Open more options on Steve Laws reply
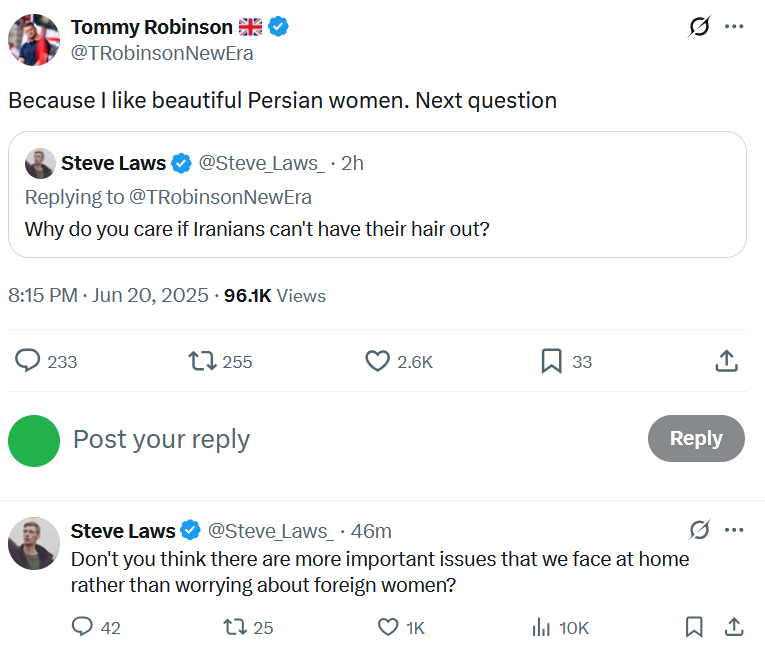Viewport: 765px width, 651px height. [x=734, y=530]
